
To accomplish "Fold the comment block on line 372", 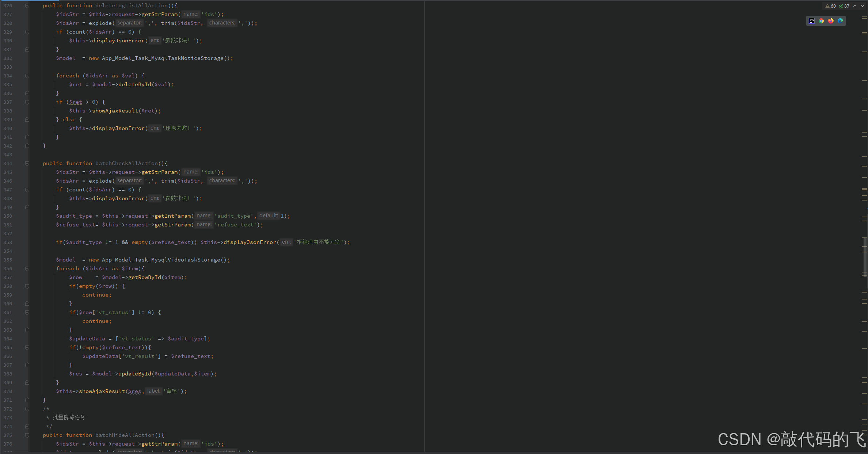I will (27, 409).
